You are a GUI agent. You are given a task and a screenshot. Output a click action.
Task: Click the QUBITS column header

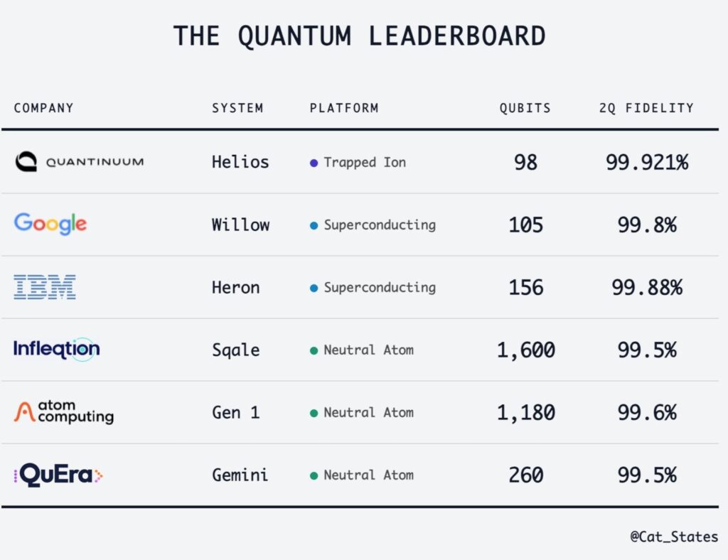coord(525,108)
